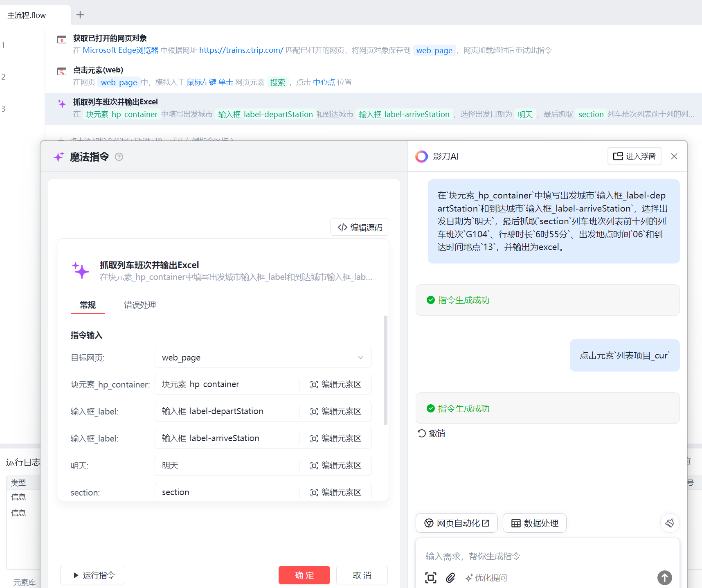702x588 pixels.
Task: Click 优化提问 sparkle icon
Action: [x=469, y=577]
